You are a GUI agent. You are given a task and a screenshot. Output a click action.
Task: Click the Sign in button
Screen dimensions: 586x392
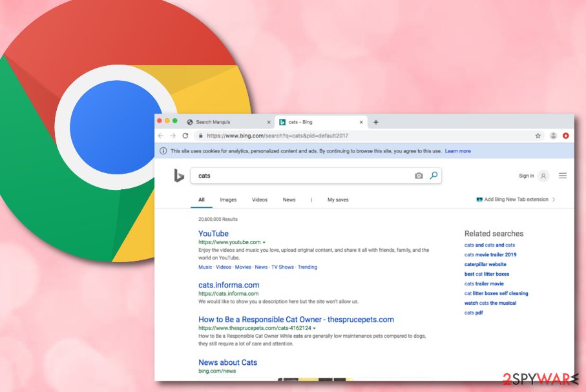526,176
